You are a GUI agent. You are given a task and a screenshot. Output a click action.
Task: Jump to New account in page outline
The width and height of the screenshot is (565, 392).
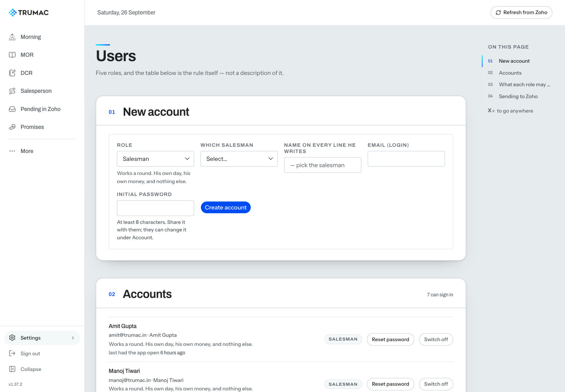coord(514,61)
